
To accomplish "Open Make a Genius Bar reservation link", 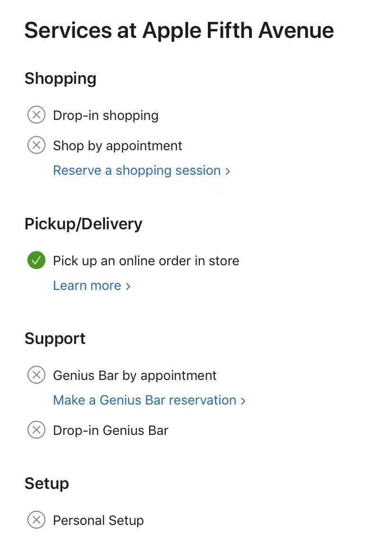I will coord(144,400).
